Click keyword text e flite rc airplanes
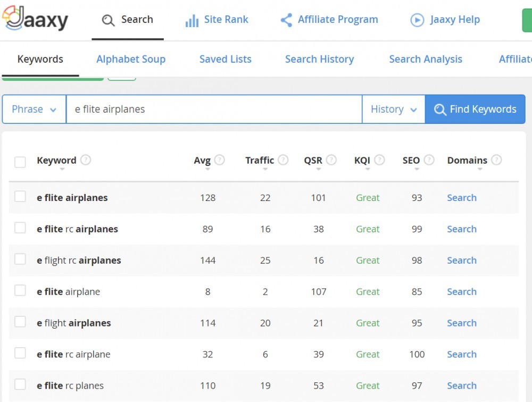532x402 pixels. tap(77, 229)
